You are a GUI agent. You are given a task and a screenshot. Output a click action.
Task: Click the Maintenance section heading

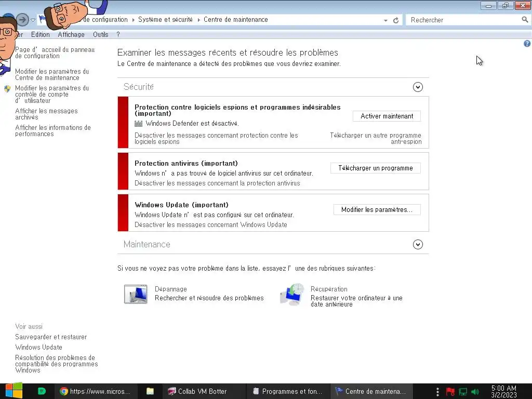click(147, 244)
